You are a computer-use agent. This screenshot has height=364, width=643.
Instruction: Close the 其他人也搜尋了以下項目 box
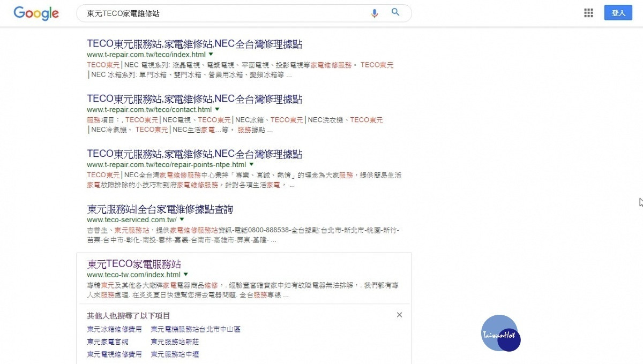click(x=399, y=315)
